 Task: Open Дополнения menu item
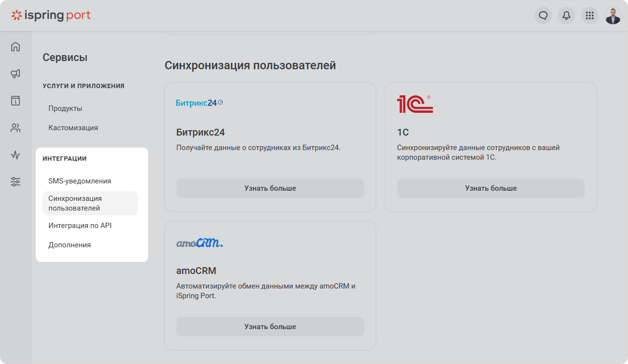click(x=70, y=245)
